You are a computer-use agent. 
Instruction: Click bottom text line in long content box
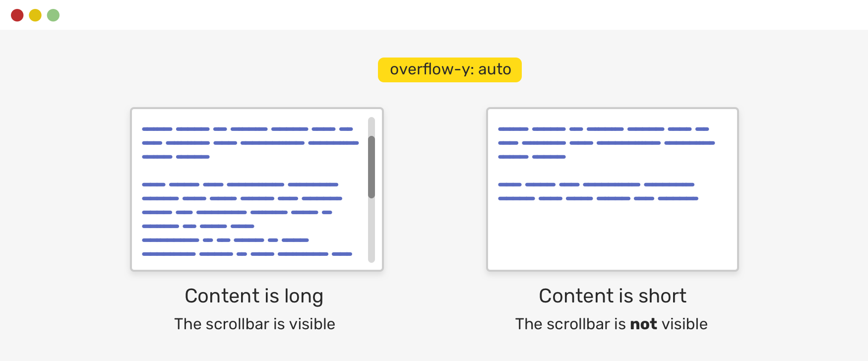pyautogui.click(x=247, y=254)
